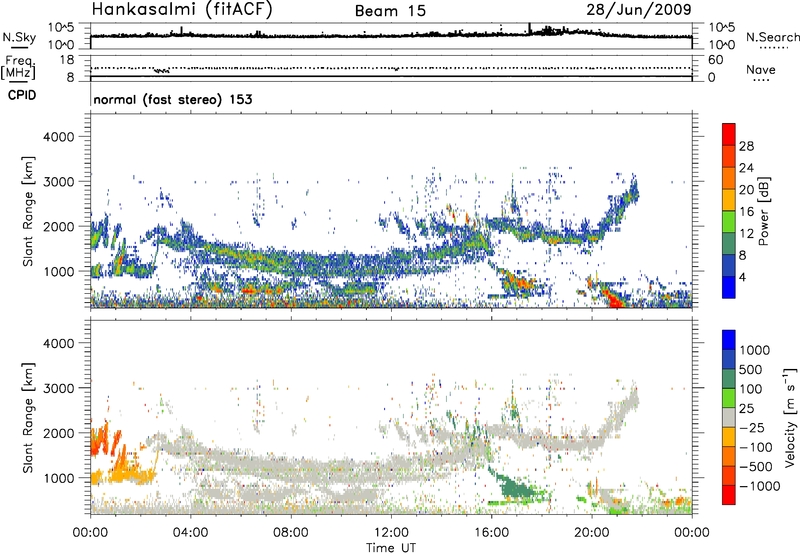Pick the dark green 100–500 velocity swatch
800x554 pixels.
click(x=729, y=379)
